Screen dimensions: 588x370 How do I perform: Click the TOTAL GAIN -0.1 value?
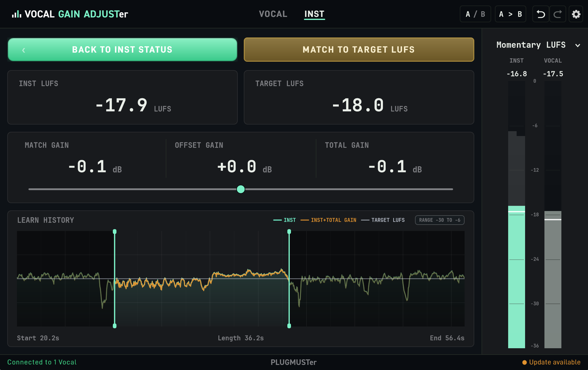tap(387, 167)
